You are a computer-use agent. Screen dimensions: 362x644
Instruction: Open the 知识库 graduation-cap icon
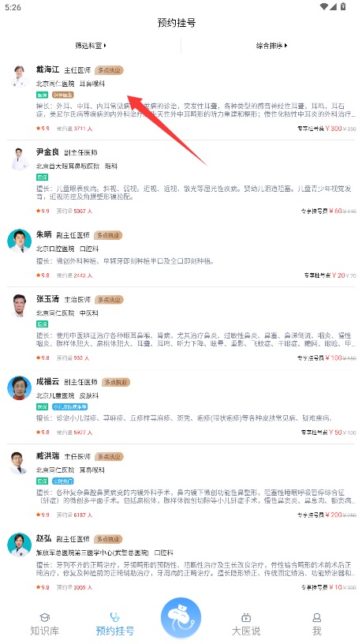pyautogui.click(x=44, y=617)
